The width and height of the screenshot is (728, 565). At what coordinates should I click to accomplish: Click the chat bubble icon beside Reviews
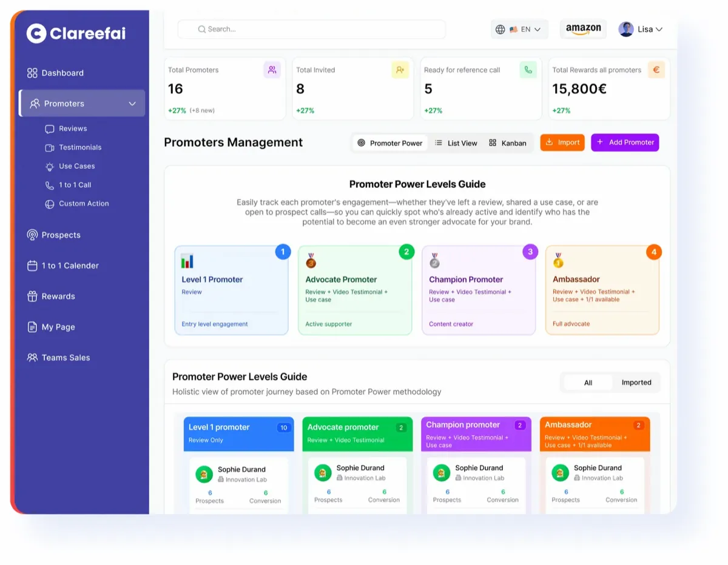coord(50,129)
